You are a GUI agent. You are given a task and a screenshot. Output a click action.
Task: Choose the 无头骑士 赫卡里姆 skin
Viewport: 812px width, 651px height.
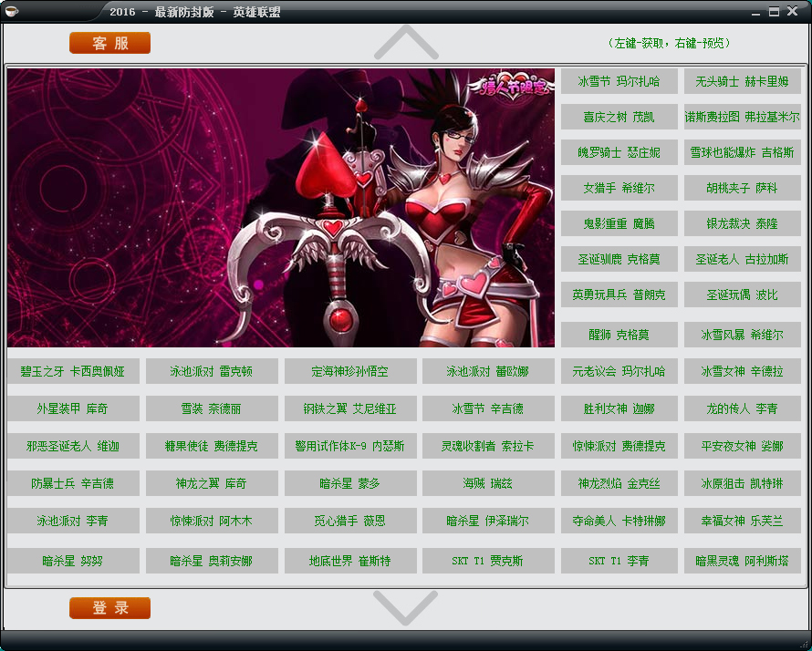pos(742,81)
